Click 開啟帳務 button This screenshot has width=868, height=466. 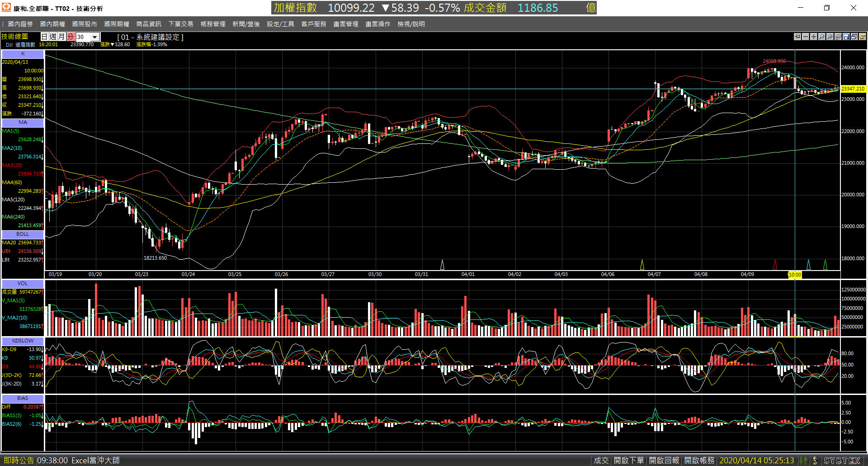click(x=699, y=461)
